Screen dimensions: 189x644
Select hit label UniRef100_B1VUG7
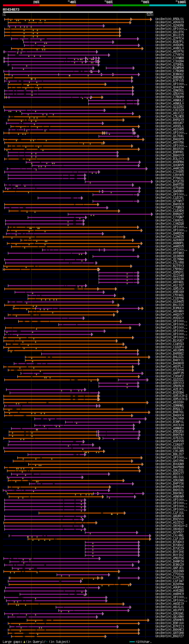coord(170,341)
